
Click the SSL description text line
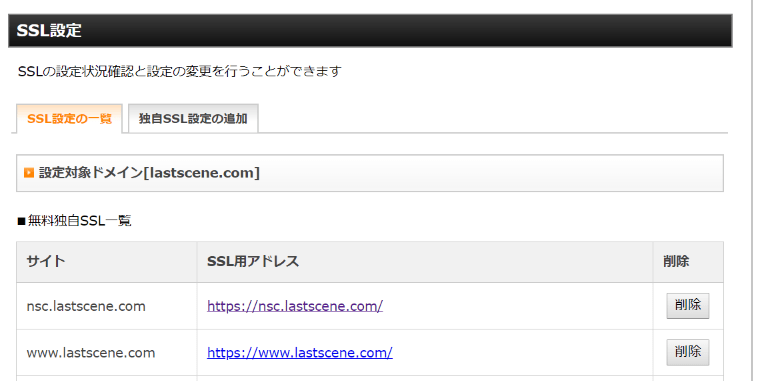point(180,72)
